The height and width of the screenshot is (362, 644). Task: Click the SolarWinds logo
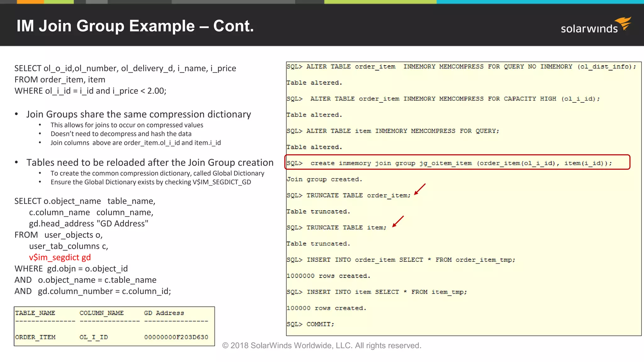click(596, 25)
